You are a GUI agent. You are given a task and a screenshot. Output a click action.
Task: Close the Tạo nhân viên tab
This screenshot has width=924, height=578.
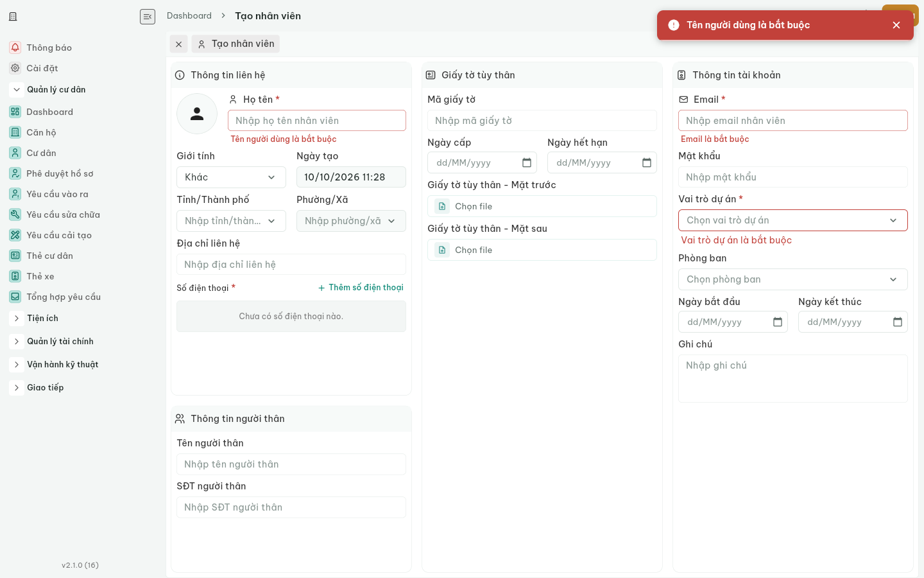pos(179,44)
